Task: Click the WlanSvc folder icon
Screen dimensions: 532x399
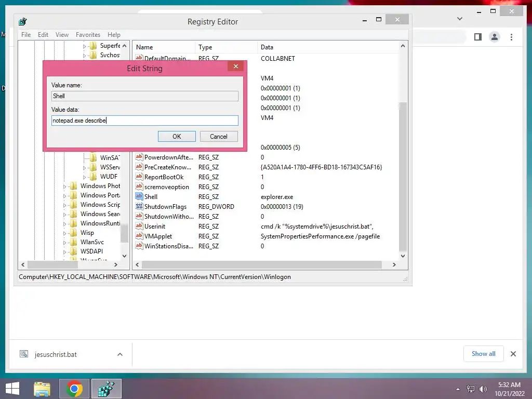Action: pos(73,242)
